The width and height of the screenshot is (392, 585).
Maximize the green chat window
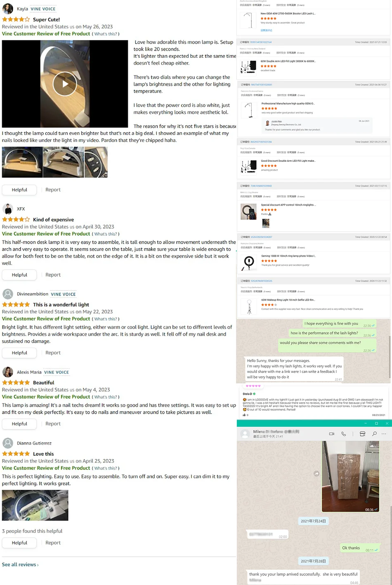376,424
